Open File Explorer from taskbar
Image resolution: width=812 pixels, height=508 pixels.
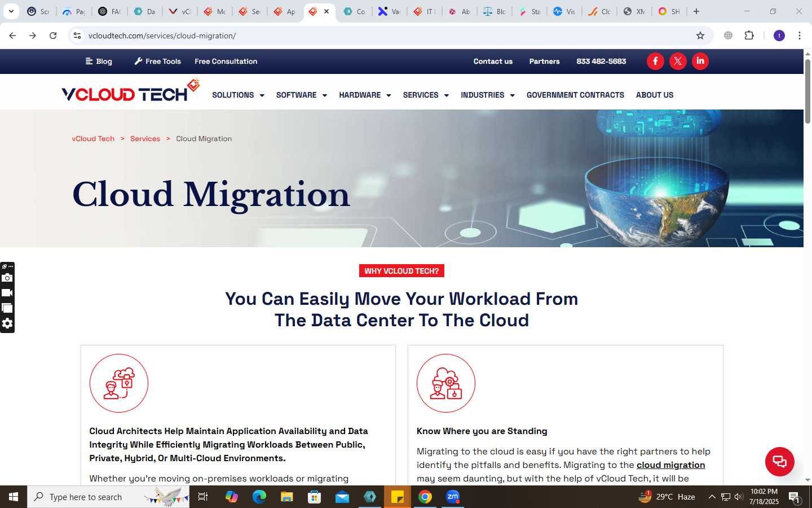pyautogui.click(x=286, y=497)
